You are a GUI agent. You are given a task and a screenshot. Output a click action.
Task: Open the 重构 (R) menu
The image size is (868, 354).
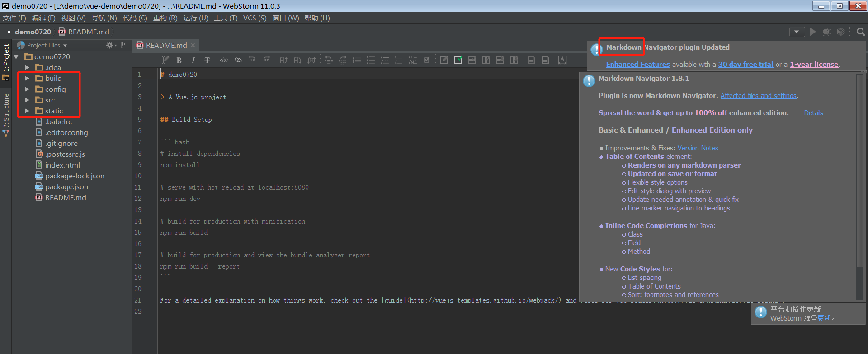click(165, 18)
